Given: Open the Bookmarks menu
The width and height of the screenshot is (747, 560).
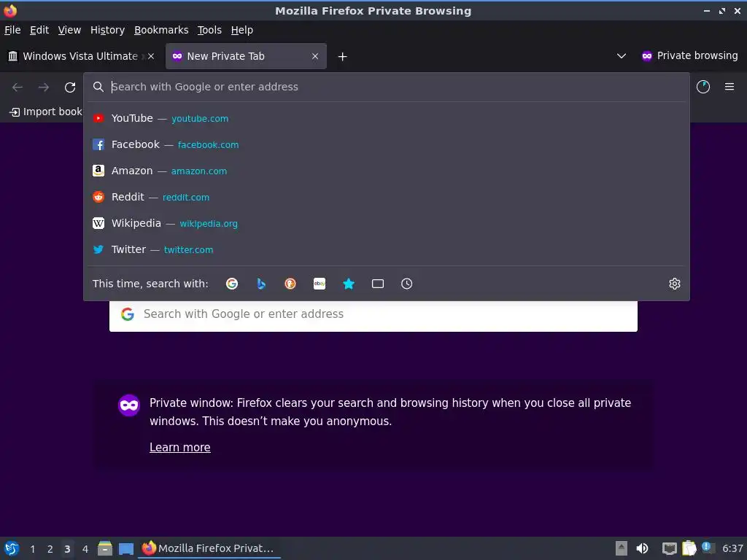Looking at the screenshot, I should [161, 30].
